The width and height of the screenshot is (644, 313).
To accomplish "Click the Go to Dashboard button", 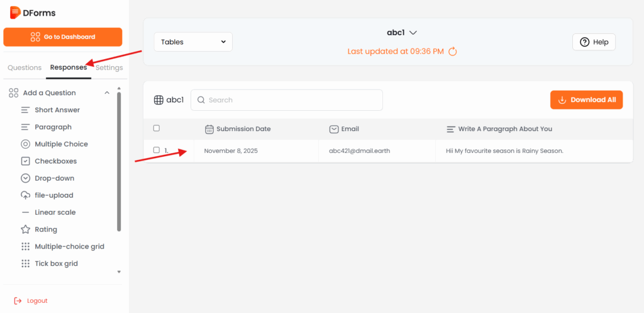I will tap(63, 37).
